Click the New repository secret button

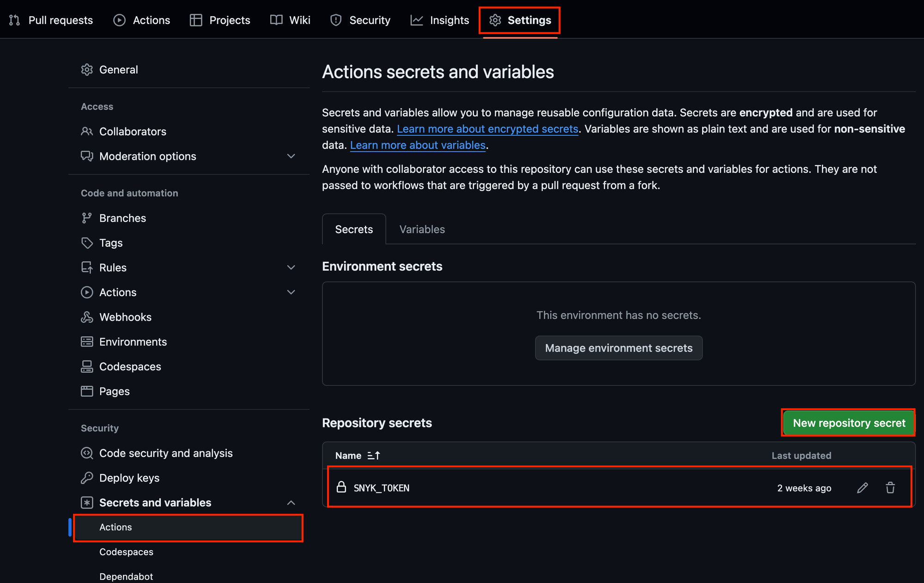(x=849, y=423)
